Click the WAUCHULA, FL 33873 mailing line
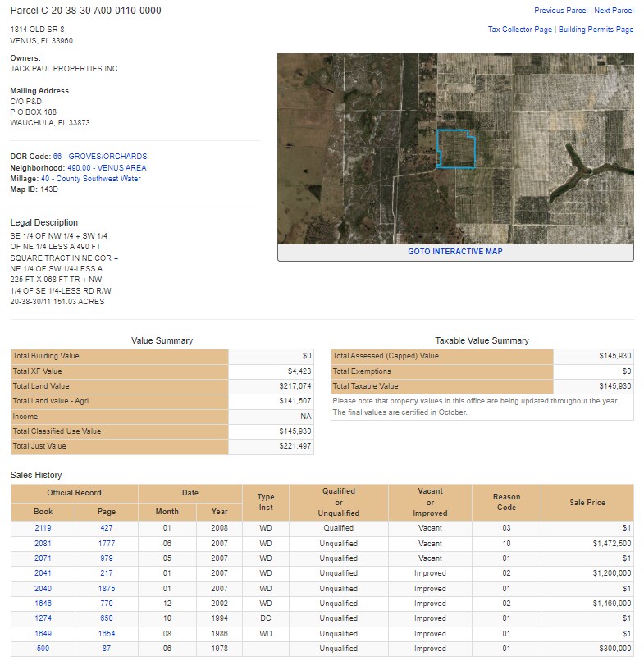Viewport: 644px width, 670px height. [x=50, y=123]
